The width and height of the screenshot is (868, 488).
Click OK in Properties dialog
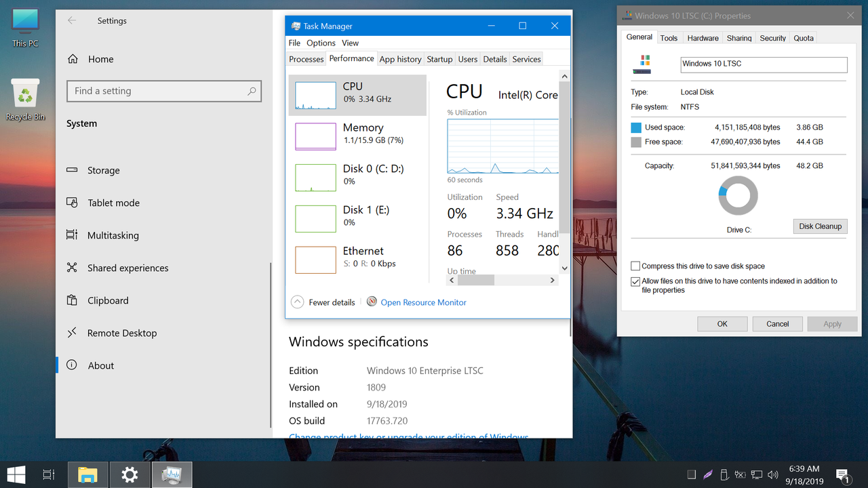point(722,324)
